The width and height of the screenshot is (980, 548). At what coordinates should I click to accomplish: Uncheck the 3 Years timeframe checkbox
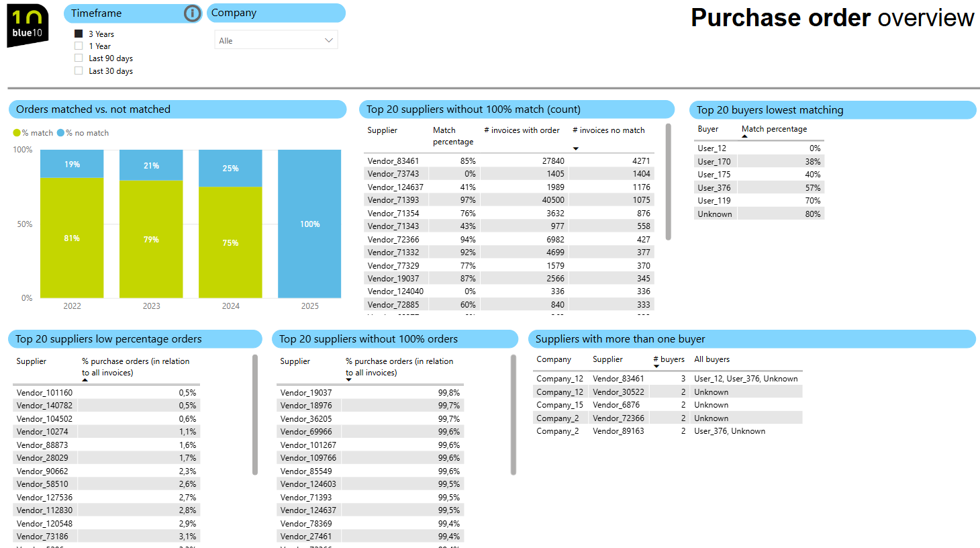point(79,34)
